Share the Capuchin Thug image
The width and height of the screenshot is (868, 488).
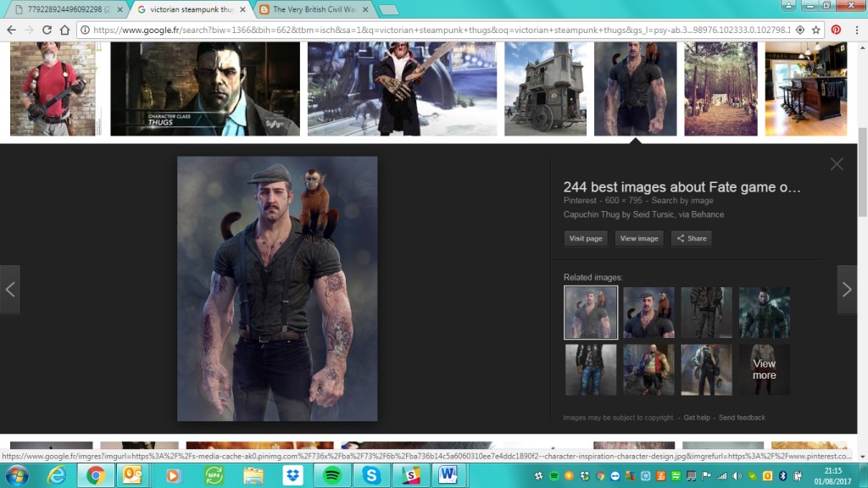click(x=692, y=238)
